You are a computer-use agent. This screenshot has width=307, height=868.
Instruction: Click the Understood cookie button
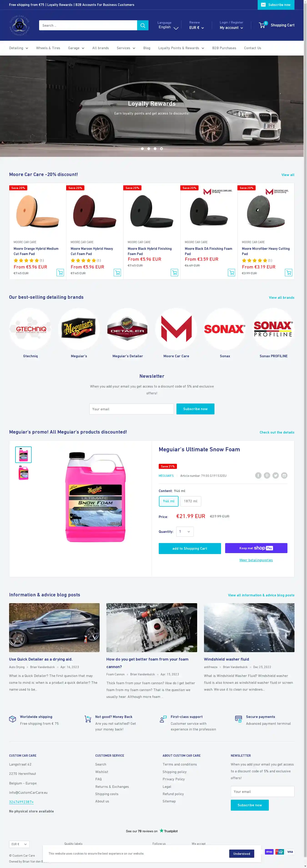point(242,853)
